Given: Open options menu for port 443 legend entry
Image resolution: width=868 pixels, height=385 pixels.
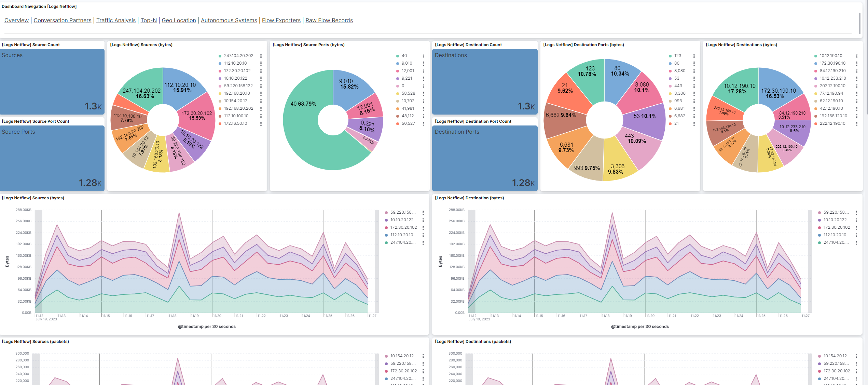Looking at the screenshot, I should 694,86.
